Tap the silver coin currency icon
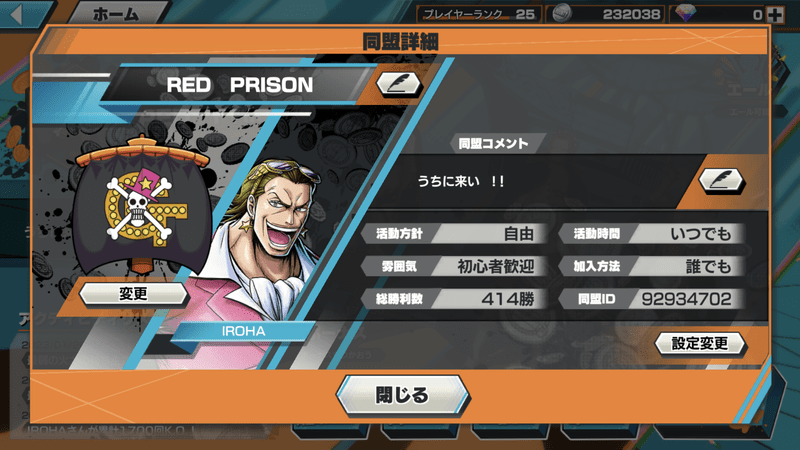This screenshot has height=450, width=800. pyautogui.click(x=562, y=14)
